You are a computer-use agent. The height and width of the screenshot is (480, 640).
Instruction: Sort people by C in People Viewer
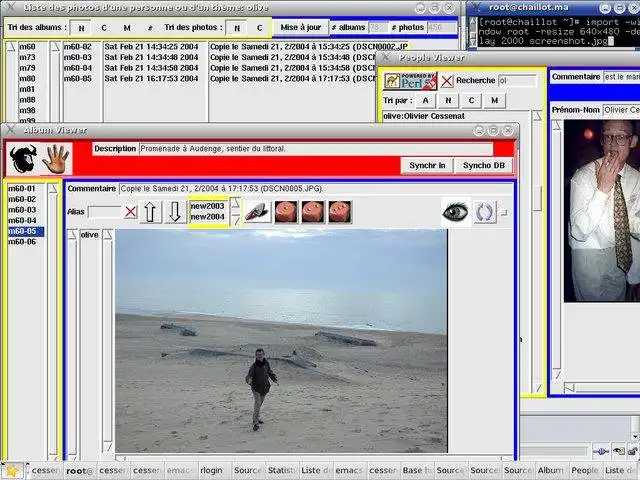(471, 100)
